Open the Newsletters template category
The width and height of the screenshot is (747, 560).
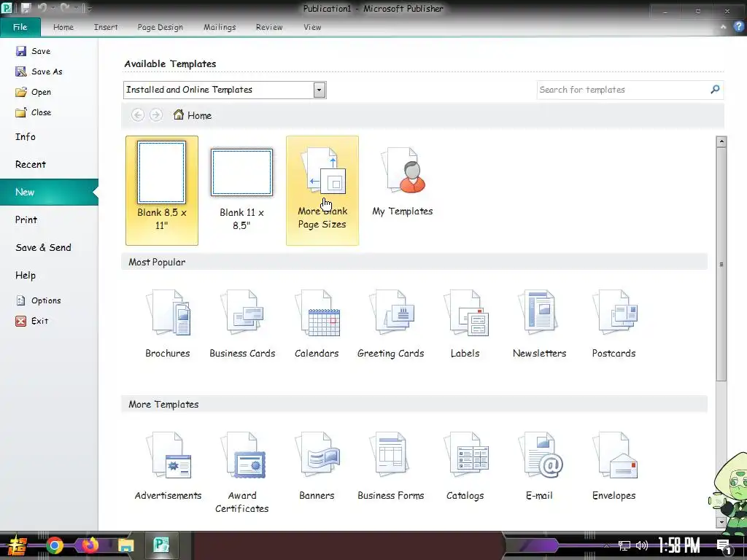pos(539,324)
